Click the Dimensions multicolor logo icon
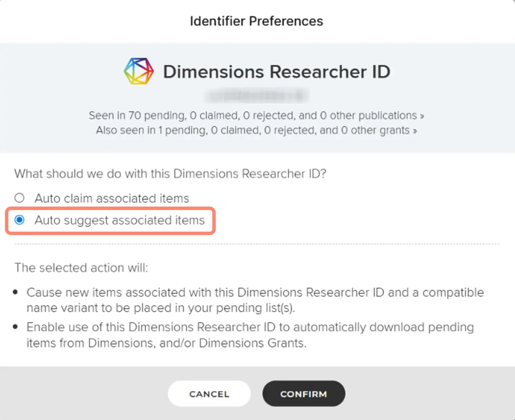This screenshot has height=420, width=515. click(139, 71)
